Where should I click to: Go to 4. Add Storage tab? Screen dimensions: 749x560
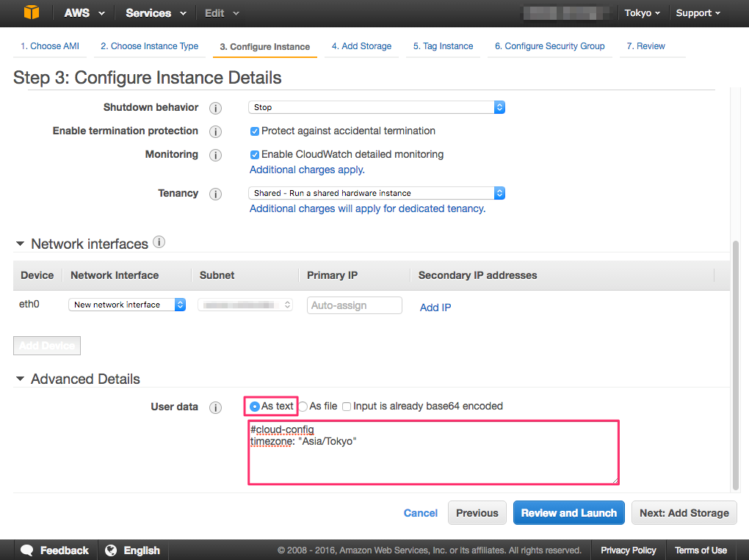coord(361,46)
